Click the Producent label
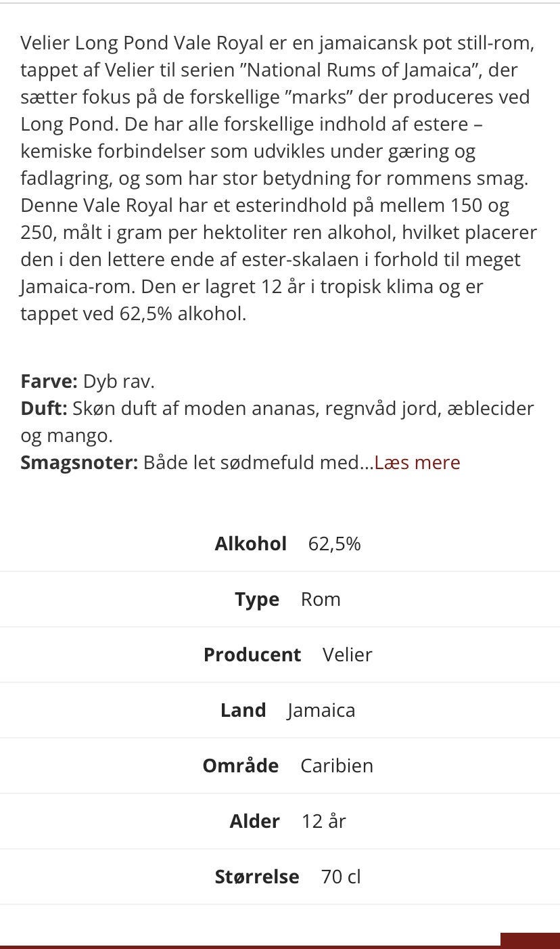560x949 pixels. tap(252, 655)
